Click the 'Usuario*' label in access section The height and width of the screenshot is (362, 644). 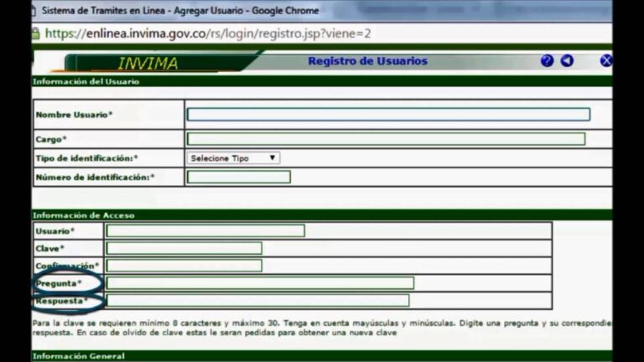[55, 231]
